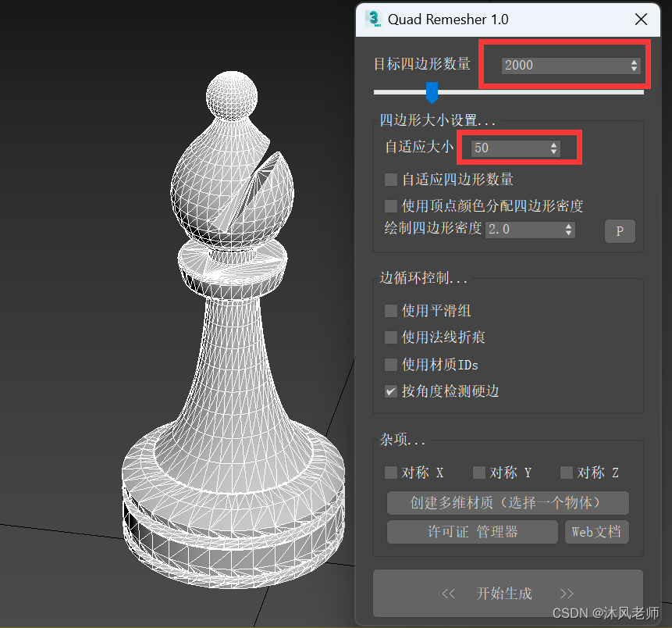This screenshot has height=628, width=672.
Task: Click the 四边形大小设置... group label
Action: 437,120
